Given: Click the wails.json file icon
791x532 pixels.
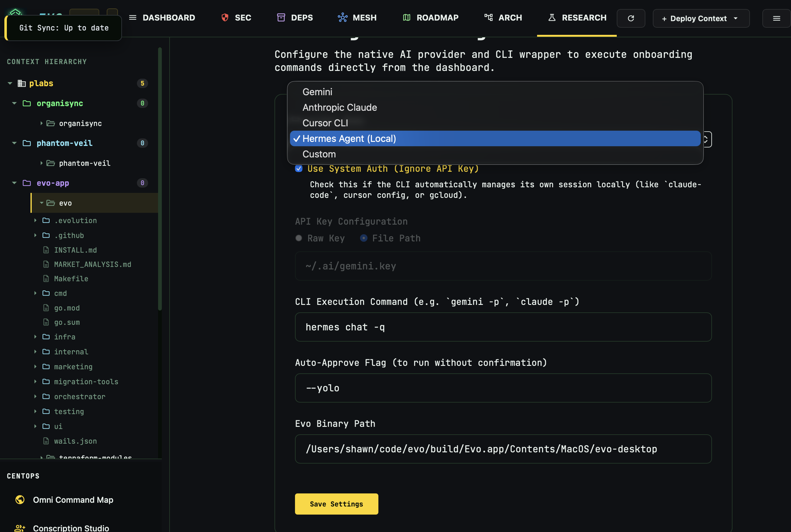Looking at the screenshot, I should pyautogui.click(x=46, y=441).
